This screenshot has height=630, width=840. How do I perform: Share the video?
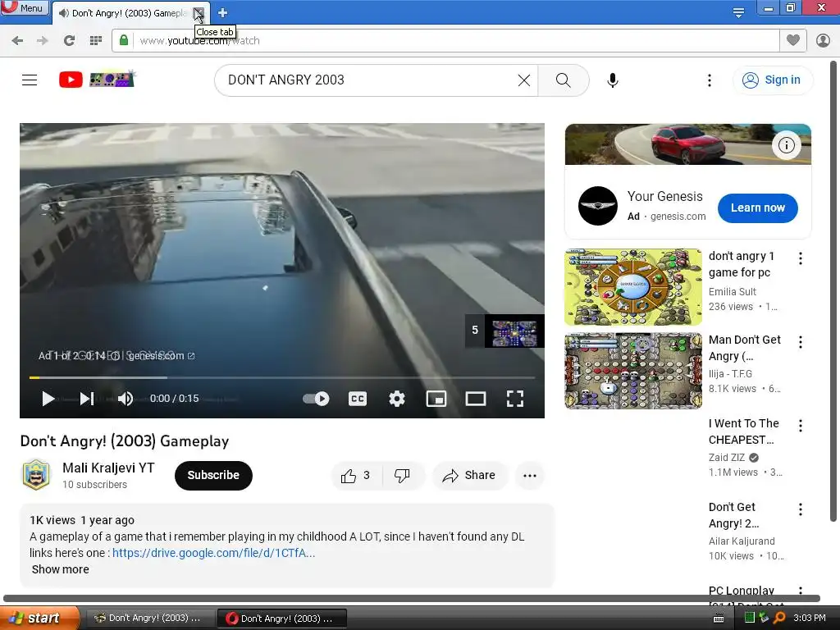click(469, 475)
